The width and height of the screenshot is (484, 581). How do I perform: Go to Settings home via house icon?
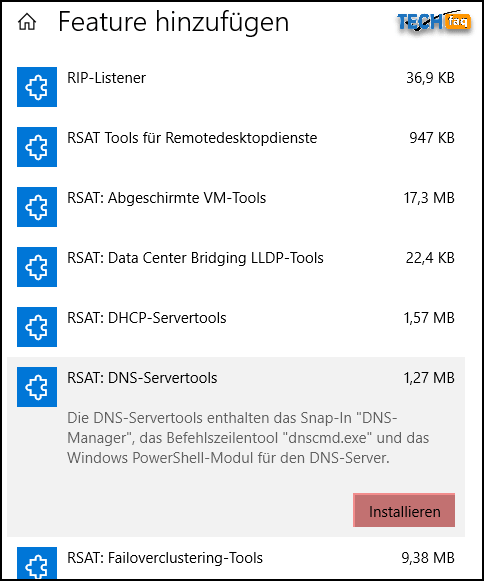click(27, 22)
